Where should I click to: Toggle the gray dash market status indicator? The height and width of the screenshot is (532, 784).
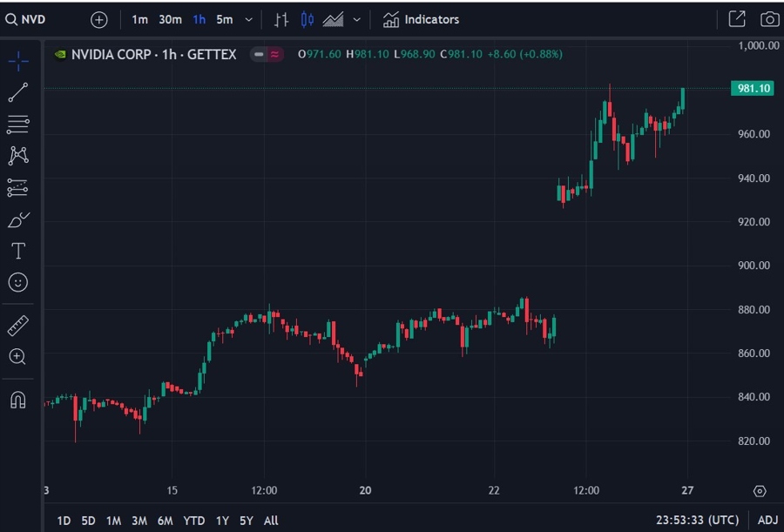click(x=259, y=54)
